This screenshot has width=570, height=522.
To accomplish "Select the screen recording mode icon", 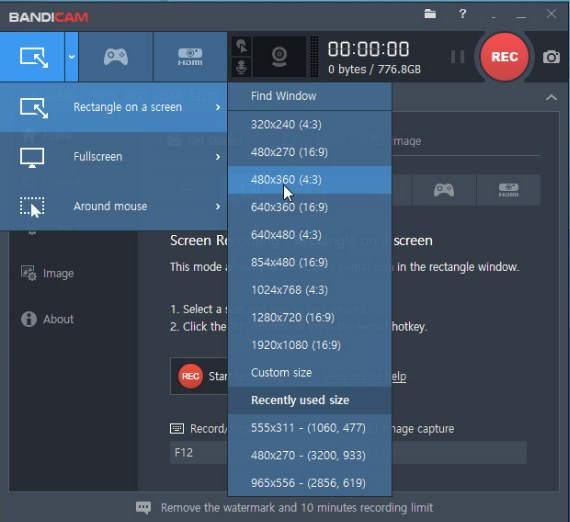I will click(x=33, y=57).
